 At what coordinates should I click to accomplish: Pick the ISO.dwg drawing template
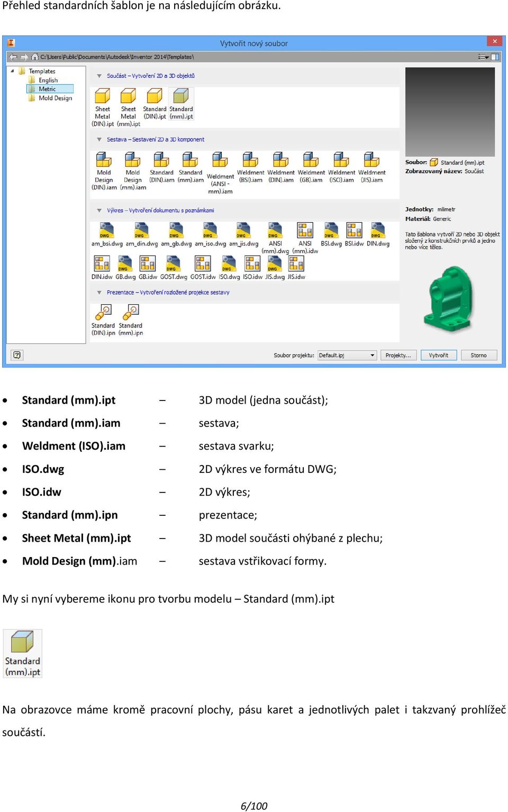click(229, 268)
